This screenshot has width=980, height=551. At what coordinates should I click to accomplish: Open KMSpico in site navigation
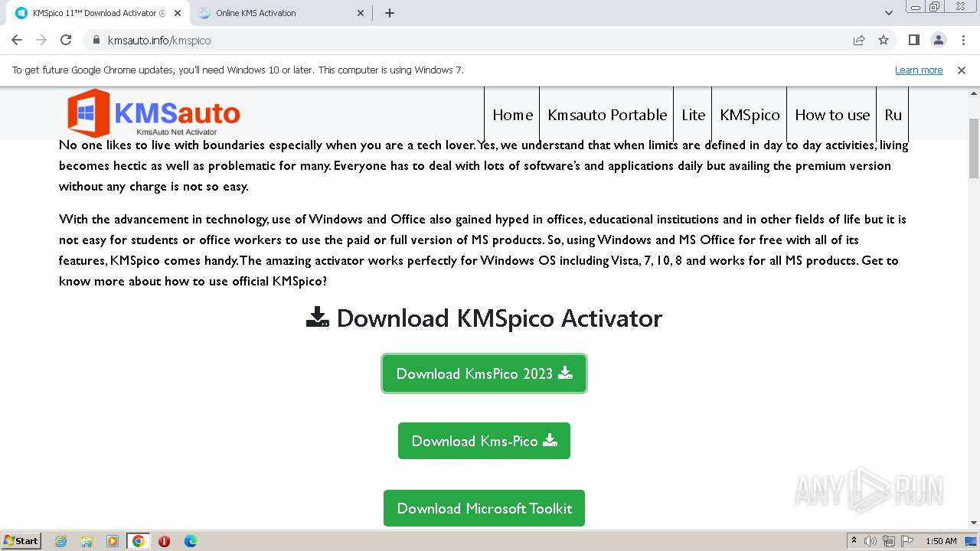[750, 115]
